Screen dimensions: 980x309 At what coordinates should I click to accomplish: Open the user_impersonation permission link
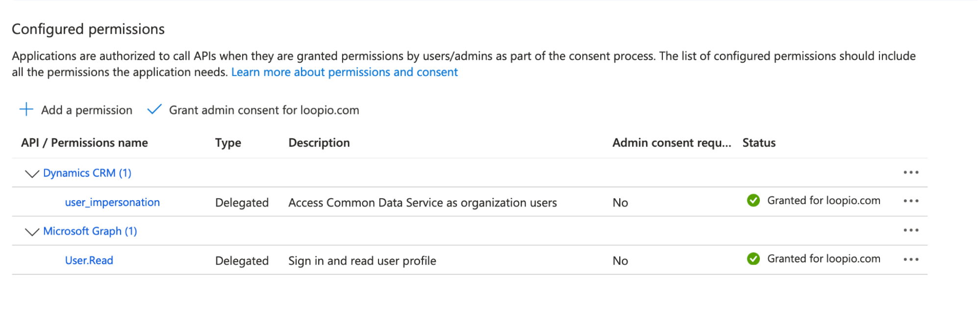pyautogui.click(x=112, y=203)
